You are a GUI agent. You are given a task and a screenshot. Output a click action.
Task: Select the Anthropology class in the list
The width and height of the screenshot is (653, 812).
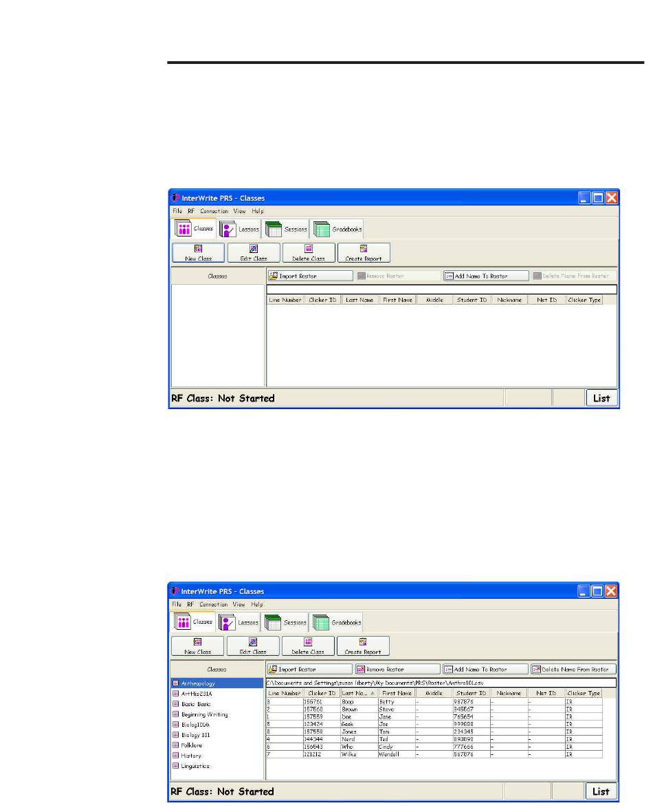(217, 683)
